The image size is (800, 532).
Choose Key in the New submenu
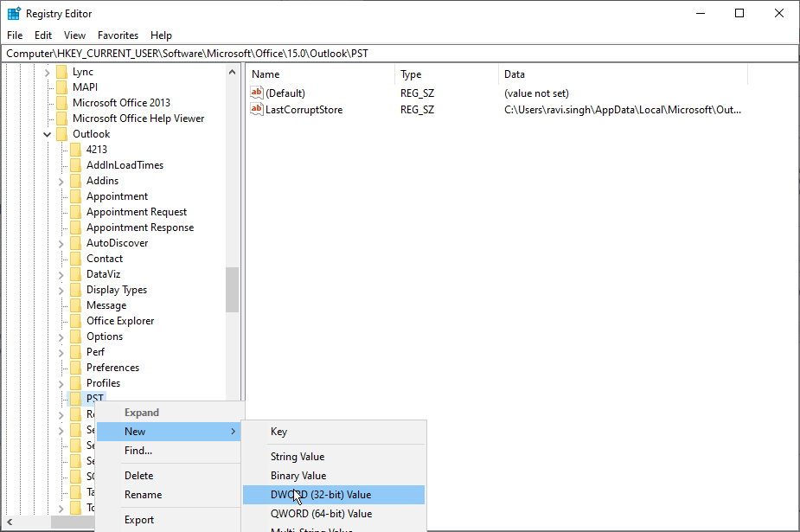pyautogui.click(x=334, y=432)
